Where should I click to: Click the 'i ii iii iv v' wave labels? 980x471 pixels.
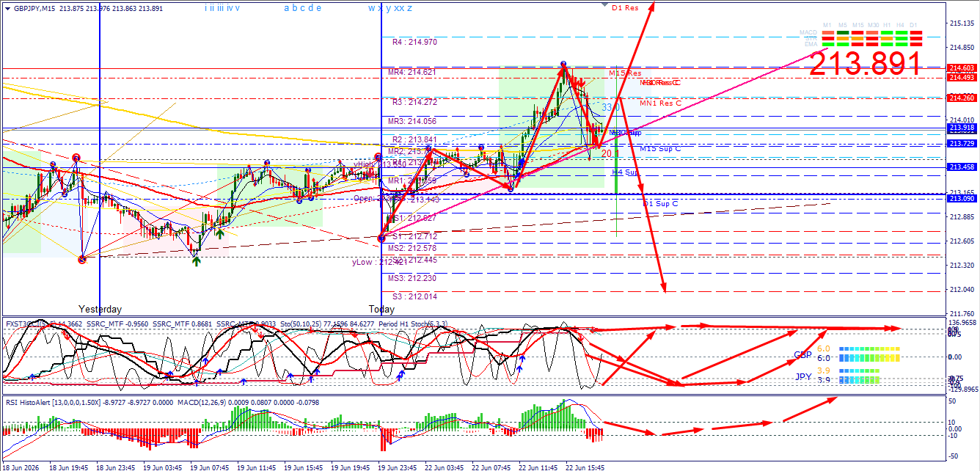[x=222, y=8]
